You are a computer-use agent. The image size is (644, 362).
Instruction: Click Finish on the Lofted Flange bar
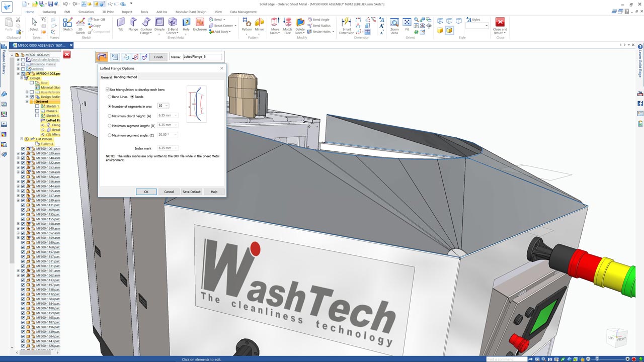pos(158,57)
